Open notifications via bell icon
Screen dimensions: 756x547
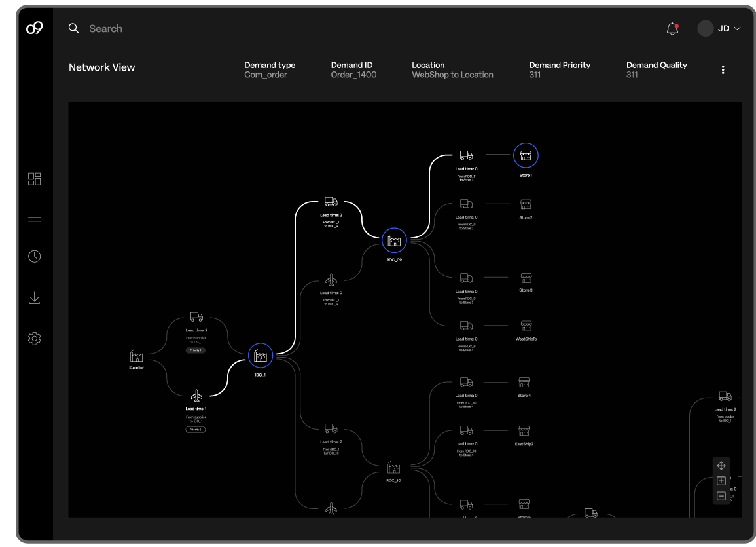672,28
